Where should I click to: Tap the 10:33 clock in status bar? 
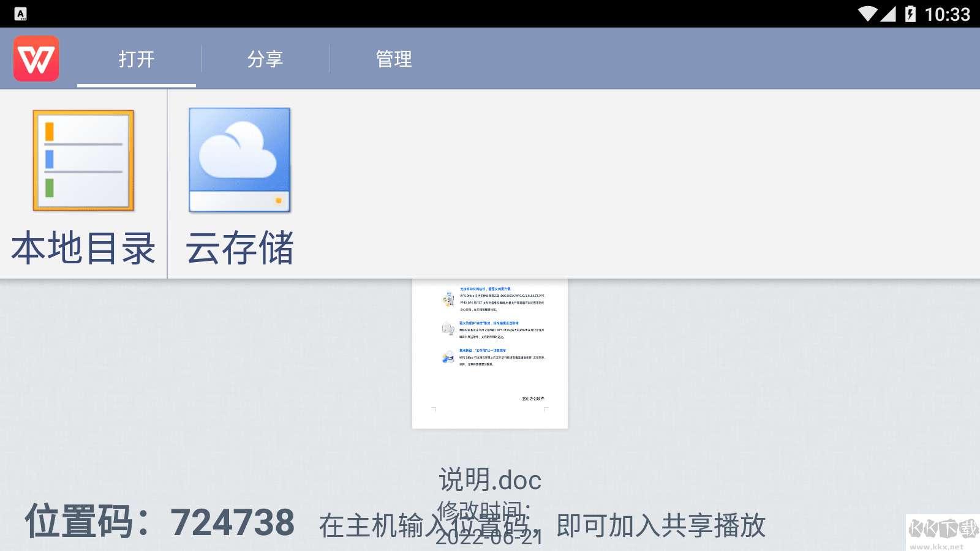coord(947,14)
